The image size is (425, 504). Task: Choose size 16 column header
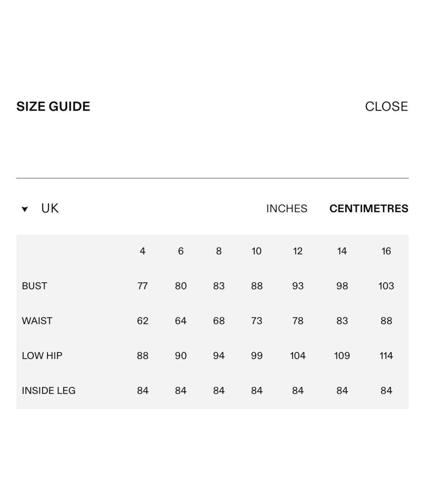[386, 251]
